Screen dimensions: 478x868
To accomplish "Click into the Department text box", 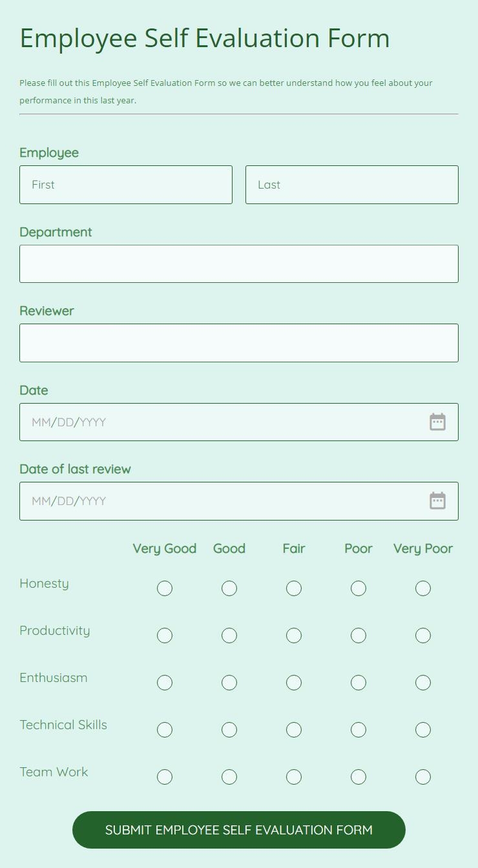I will (x=239, y=263).
